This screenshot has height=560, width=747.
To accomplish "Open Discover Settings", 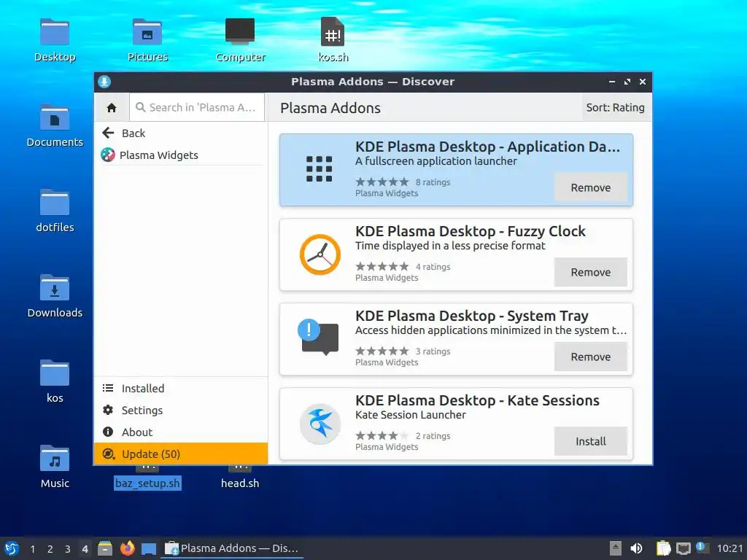I will [181, 411].
